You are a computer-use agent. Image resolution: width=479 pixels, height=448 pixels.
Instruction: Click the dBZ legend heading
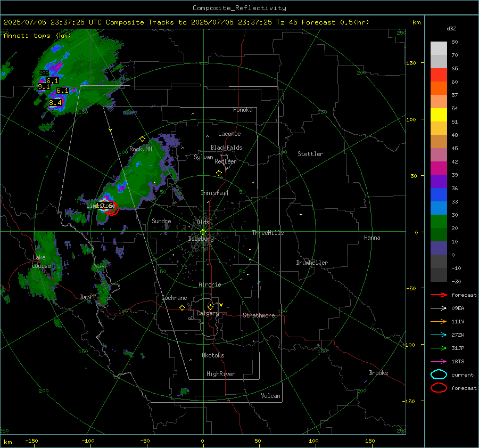pos(451,29)
